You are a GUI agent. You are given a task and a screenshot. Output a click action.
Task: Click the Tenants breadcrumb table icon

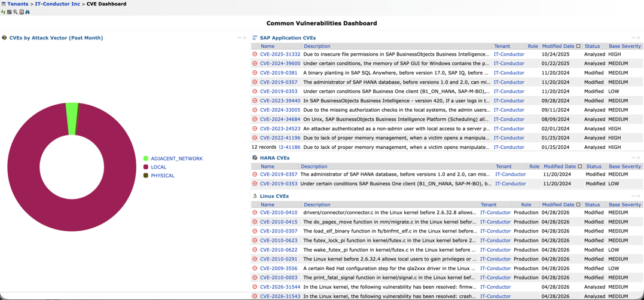point(4,4)
